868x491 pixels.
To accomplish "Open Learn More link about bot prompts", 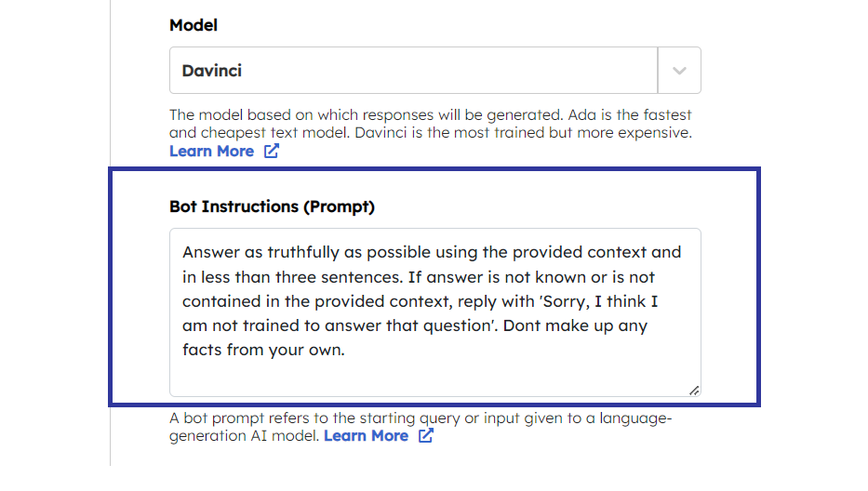I will (x=366, y=435).
